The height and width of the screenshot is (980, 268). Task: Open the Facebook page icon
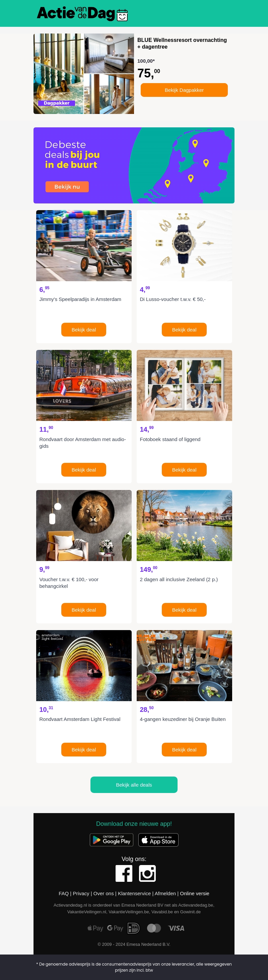(124, 873)
